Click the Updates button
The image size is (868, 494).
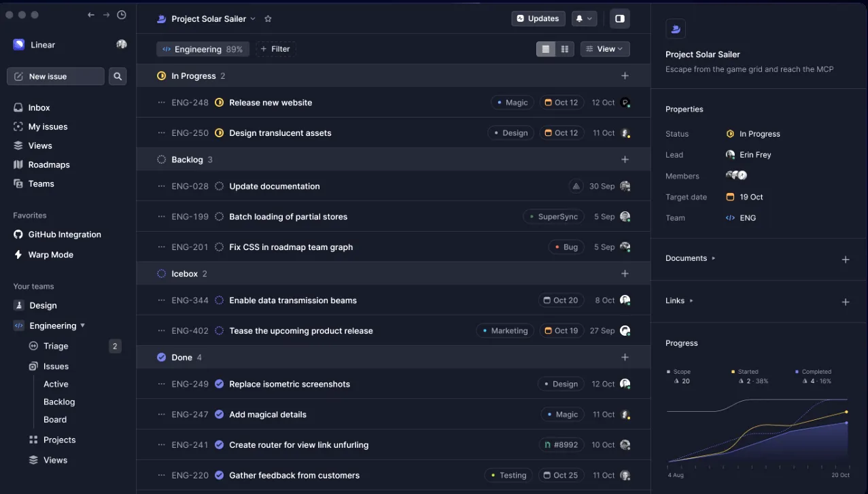(x=538, y=18)
